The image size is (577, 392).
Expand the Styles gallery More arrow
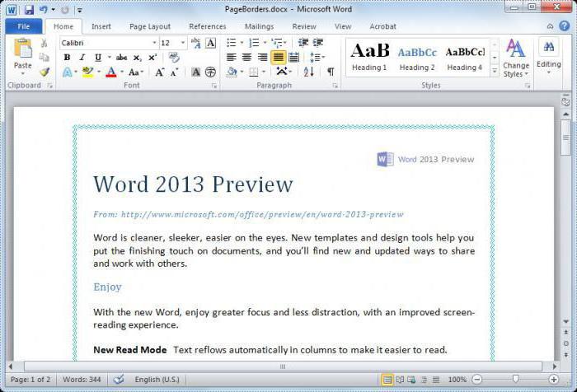click(495, 71)
